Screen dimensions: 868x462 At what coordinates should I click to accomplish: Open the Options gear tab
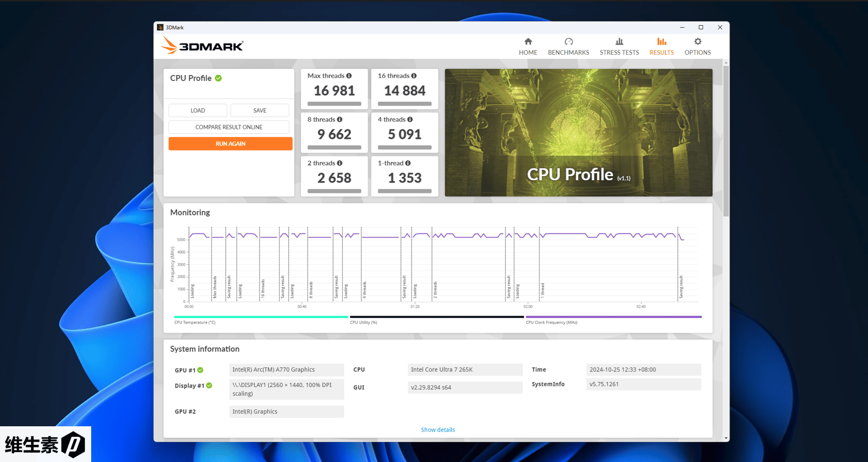[x=697, y=46]
